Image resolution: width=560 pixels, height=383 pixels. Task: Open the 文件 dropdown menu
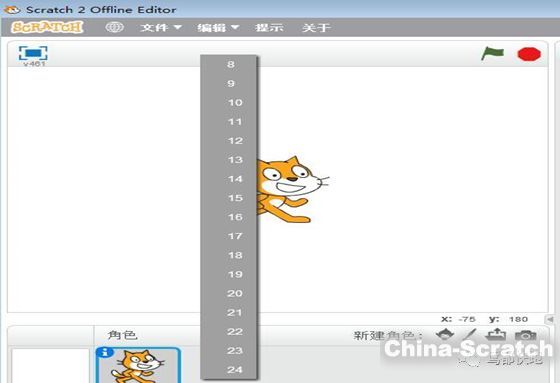click(161, 28)
